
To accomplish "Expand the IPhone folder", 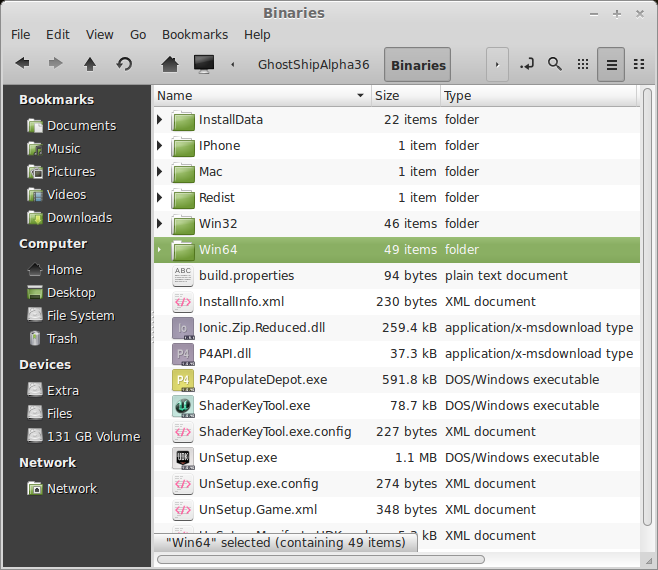I will 159,146.
